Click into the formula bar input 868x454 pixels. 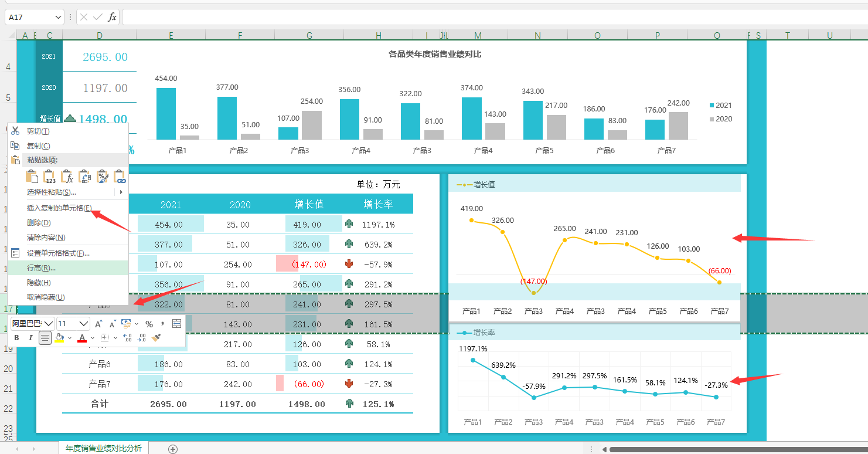[495, 17]
